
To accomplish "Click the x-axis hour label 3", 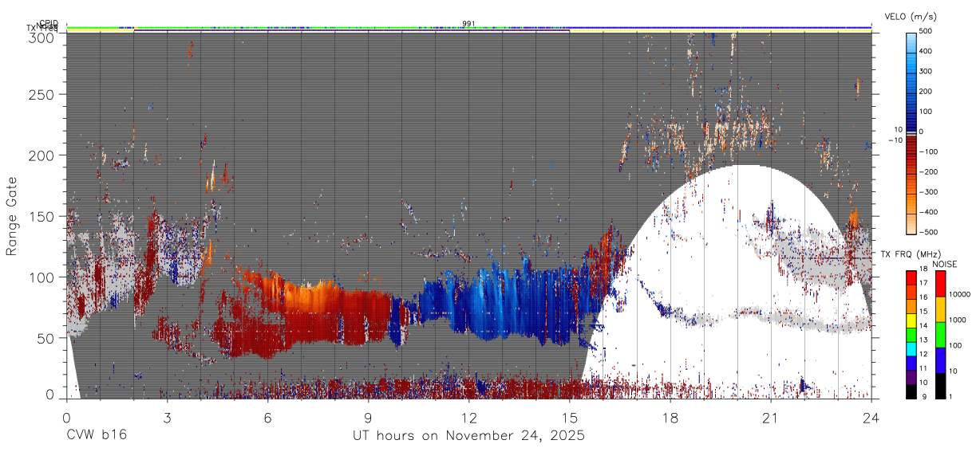I will (167, 417).
